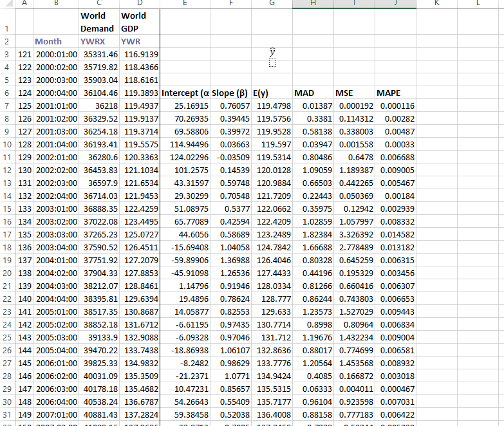Click slope value 0.76057

click(231, 106)
